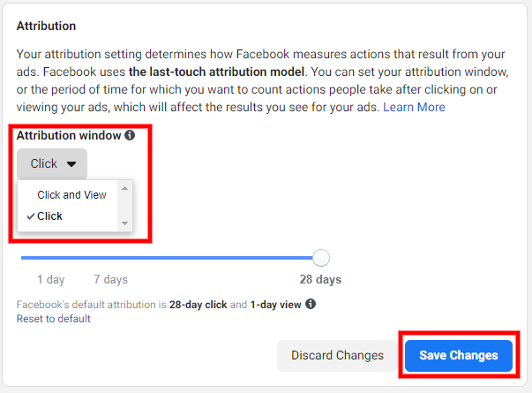This screenshot has width=532, height=393.
Task: Click the caret arrow on the Click dropdown
Action: click(x=71, y=163)
